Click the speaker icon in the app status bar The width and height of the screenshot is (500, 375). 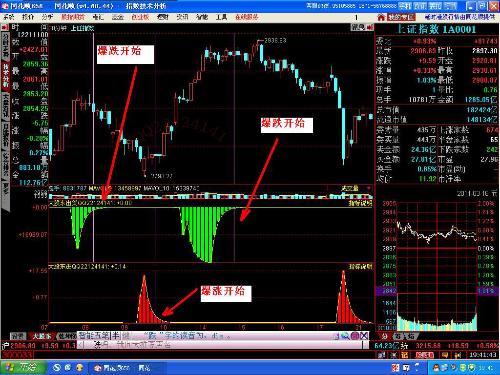(458, 355)
